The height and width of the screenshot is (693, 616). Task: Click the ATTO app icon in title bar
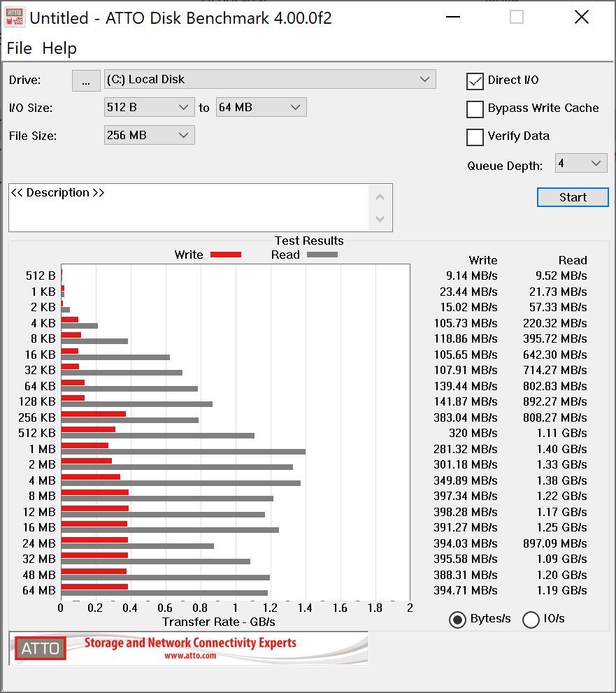(14, 17)
